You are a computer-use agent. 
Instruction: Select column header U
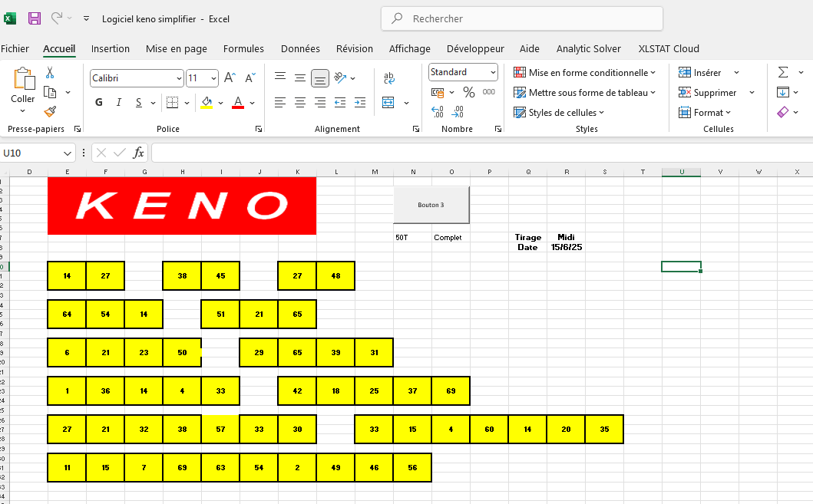(x=681, y=172)
